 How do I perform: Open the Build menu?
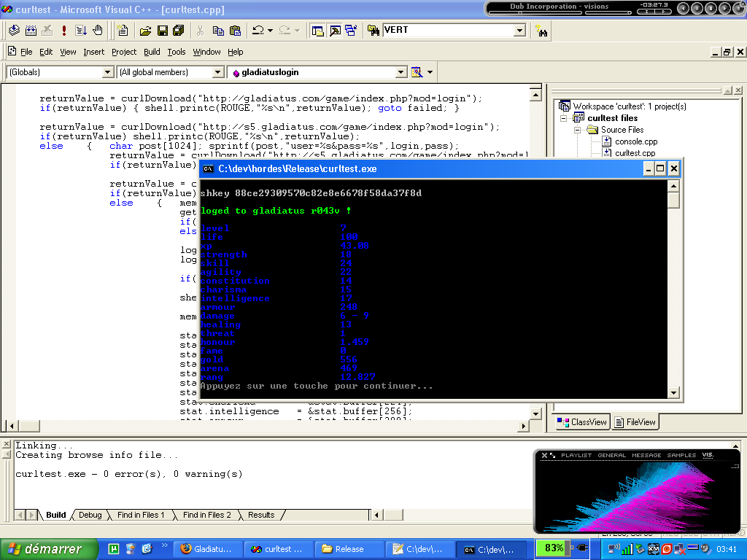pos(152,52)
